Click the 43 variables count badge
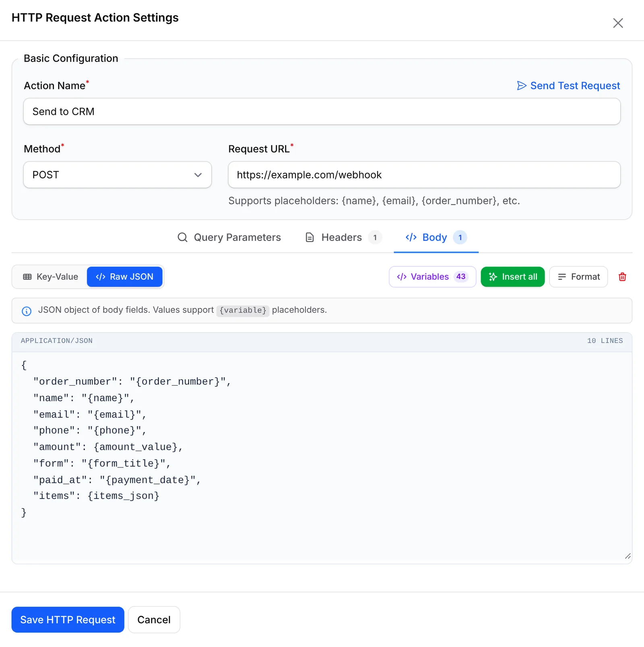Viewport: 644px width, 647px height. click(461, 277)
